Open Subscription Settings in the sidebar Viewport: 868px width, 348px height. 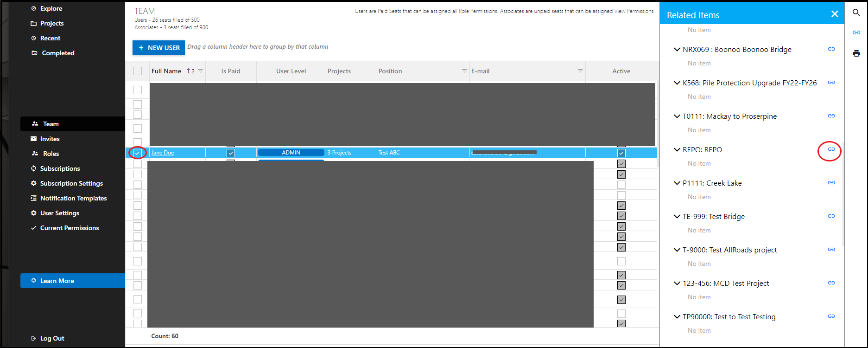point(71,183)
